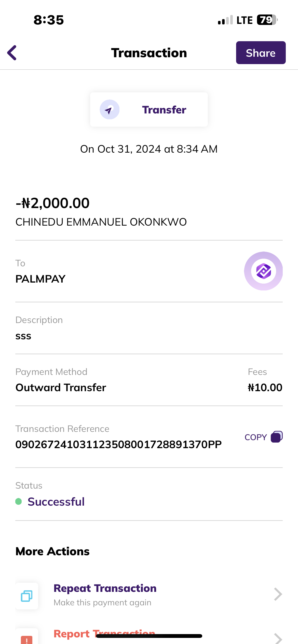Tap the COPY text link

(255, 437)
